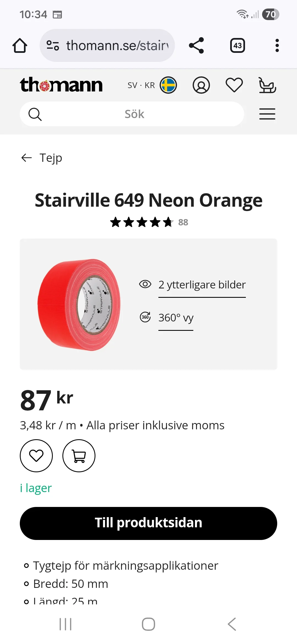Add to cart with round cart button

click(x=79, y=456)
